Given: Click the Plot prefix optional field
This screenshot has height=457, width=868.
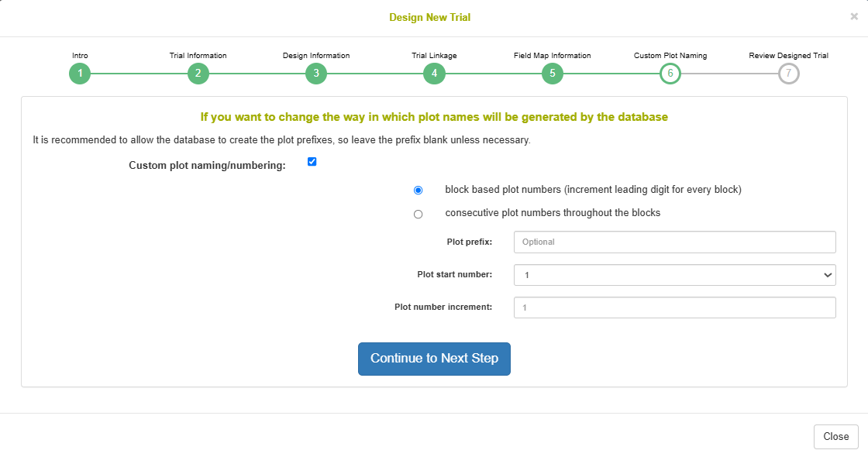Looking at the screenshot, I should pyautogui.click(x=675, y=242).
